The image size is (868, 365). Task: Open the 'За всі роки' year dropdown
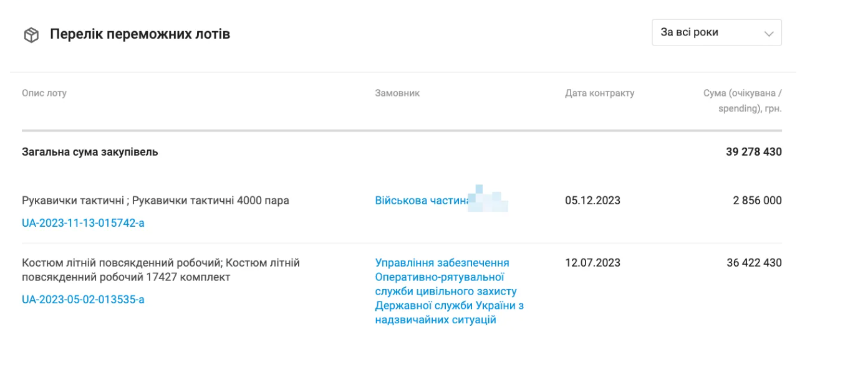coord(716,32)
